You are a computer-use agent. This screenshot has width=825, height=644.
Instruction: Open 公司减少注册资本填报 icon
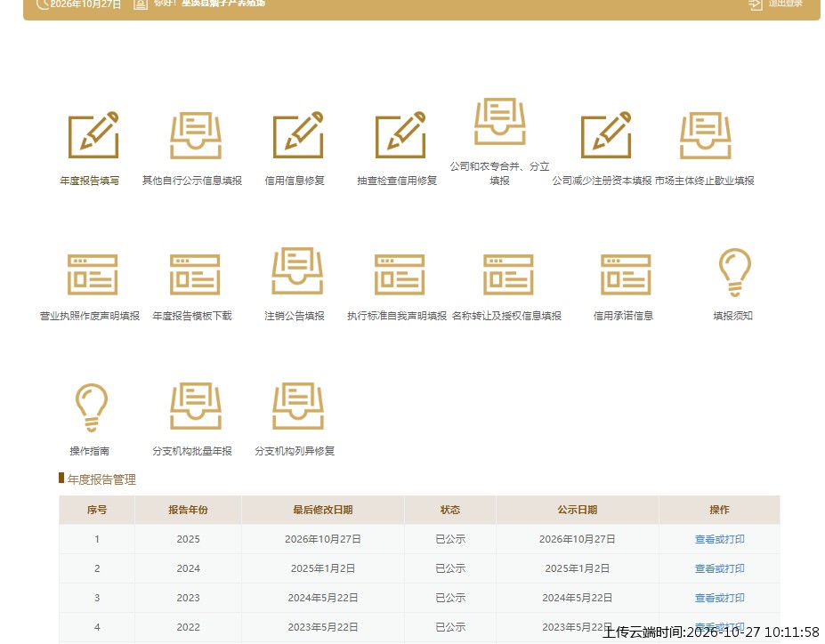coord(605,134)
